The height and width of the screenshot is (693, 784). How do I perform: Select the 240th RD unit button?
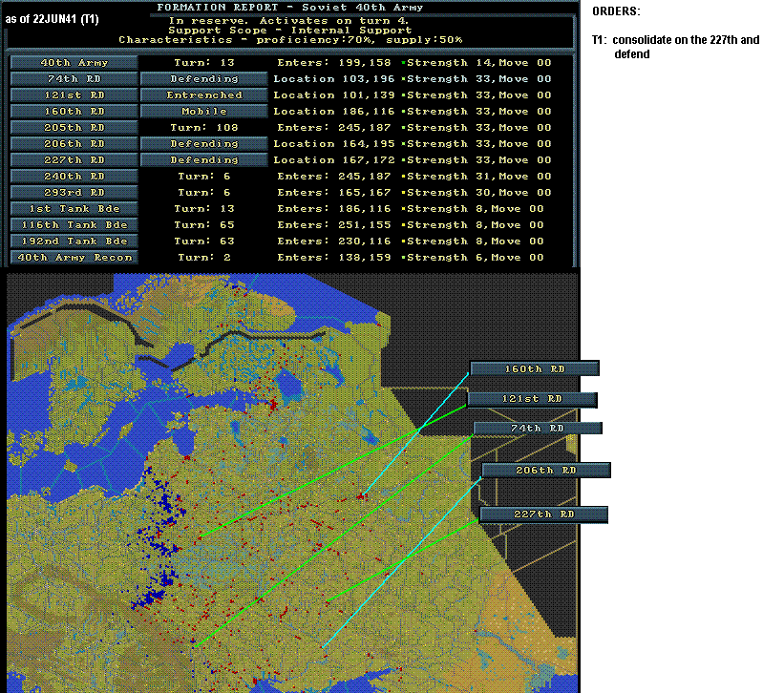coord(74,177)
